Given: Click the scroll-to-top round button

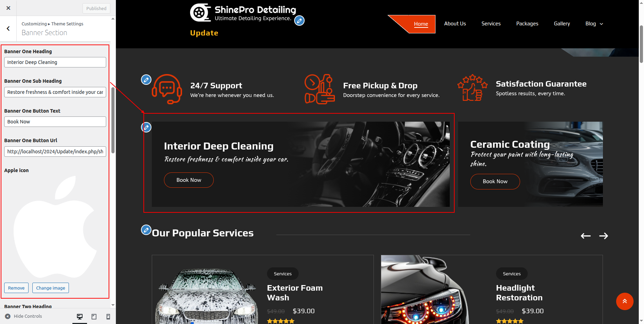Looking at the screenshot, I should (x=625, y=301).
